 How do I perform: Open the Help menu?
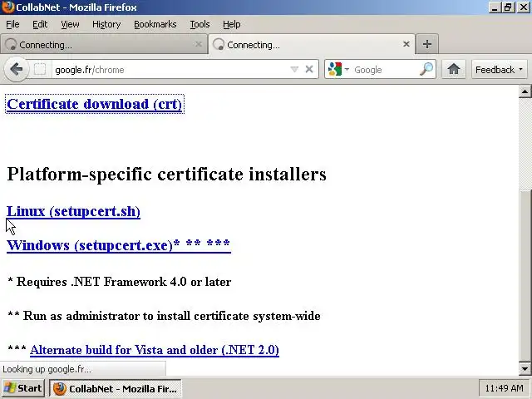[x=231, y=24]
